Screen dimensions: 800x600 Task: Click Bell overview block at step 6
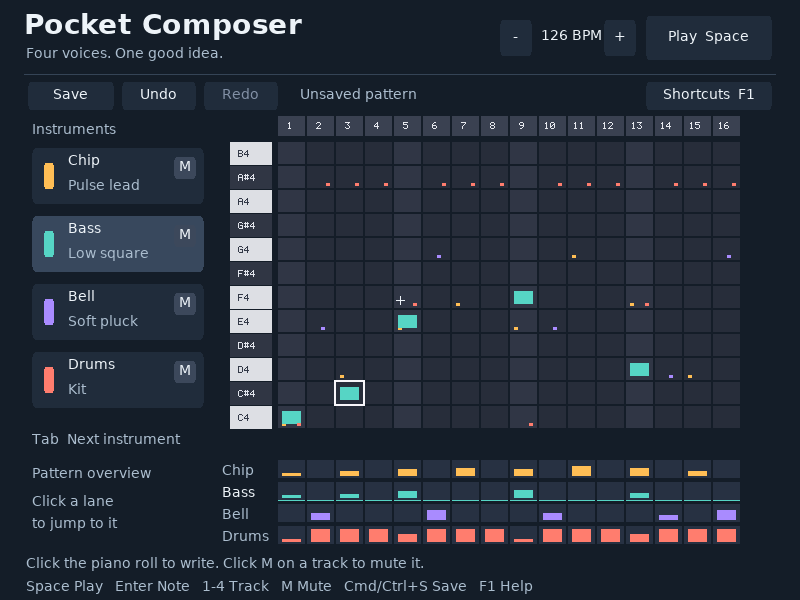pyautogui.click(x=436, y=515)
